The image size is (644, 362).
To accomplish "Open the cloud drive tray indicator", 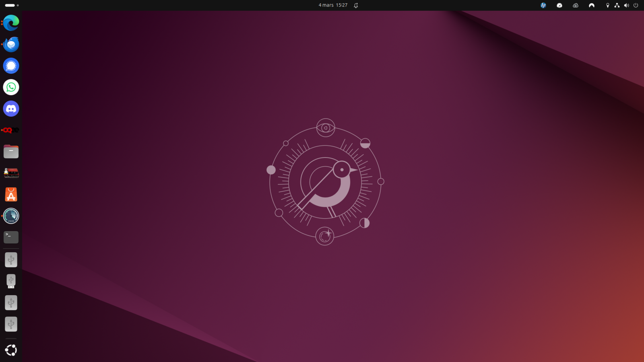I will pos(576,5).
